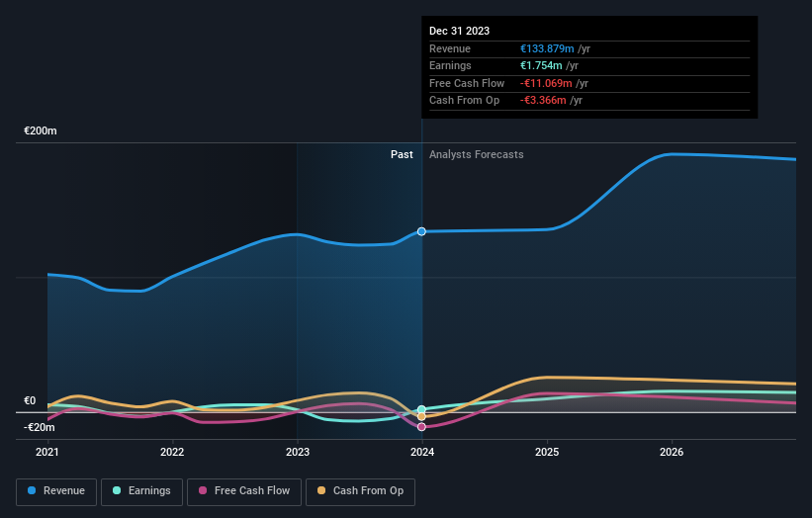Screen dimensions: 812x518
Task: Click the Revenue data point marker at 2024
Action: point(421,231)
